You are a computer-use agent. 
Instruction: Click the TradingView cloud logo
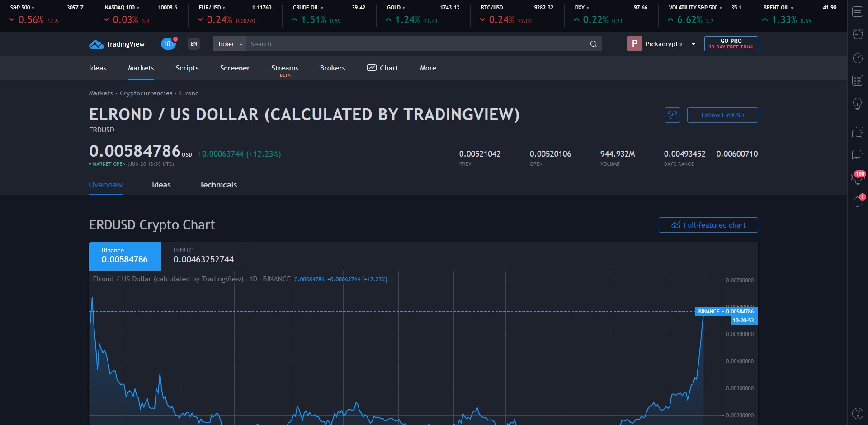[x=96, y=44]
